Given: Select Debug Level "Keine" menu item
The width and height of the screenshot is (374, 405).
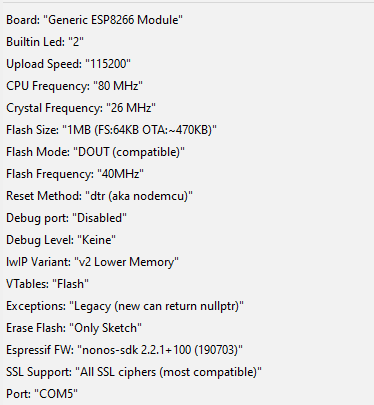Looking at the screenshot, I should pyautogui.click(x=187, y=240).
